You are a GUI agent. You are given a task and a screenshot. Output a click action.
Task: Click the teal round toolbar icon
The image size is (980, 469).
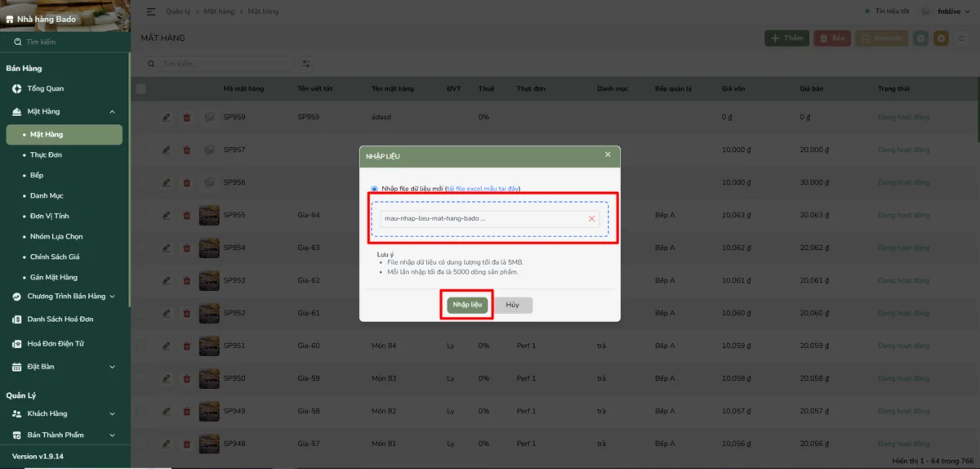click(920, 38)
